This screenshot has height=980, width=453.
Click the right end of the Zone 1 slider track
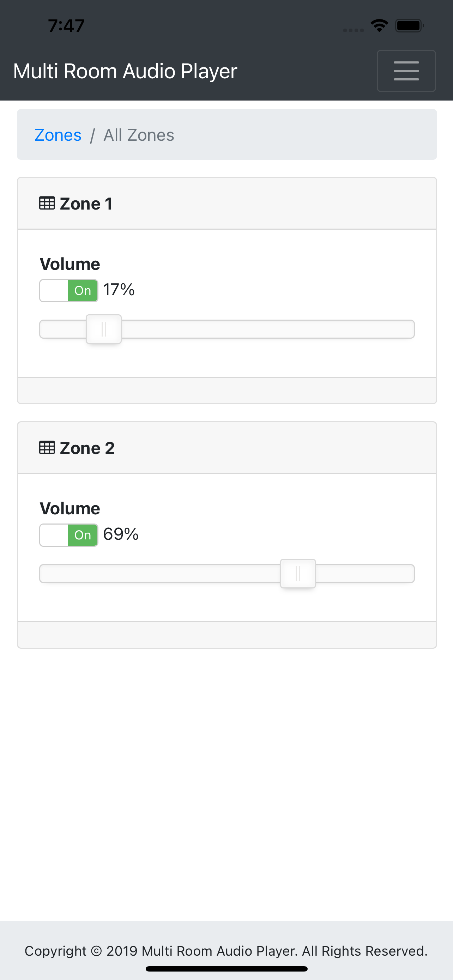click(407, 329)
